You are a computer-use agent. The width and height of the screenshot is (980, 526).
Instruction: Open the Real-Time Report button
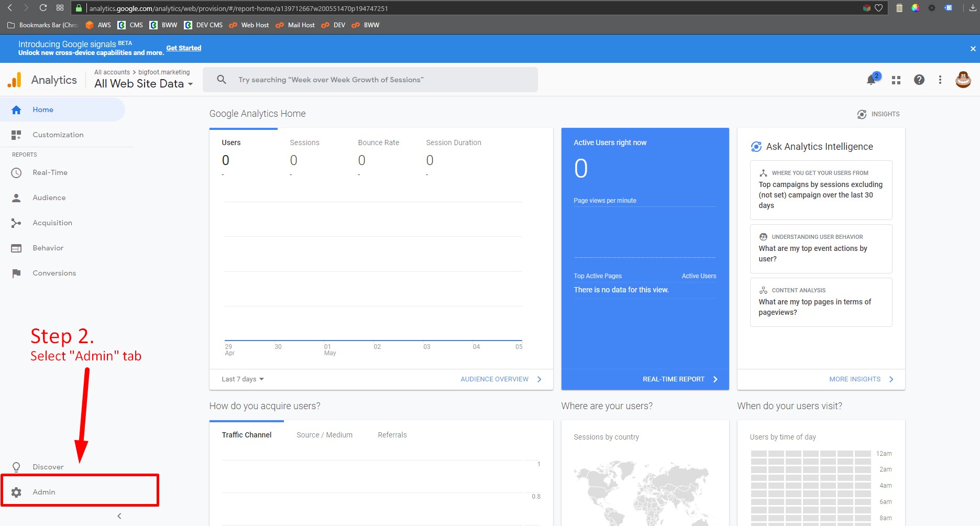tap(675, 379)
